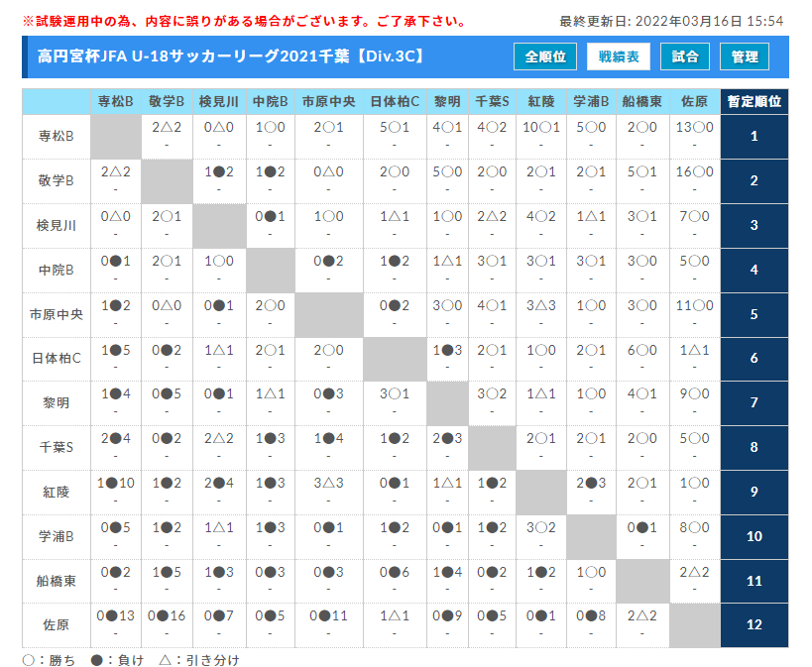Click the 8○0 score in 学浦B row

(x=694, y=527)
